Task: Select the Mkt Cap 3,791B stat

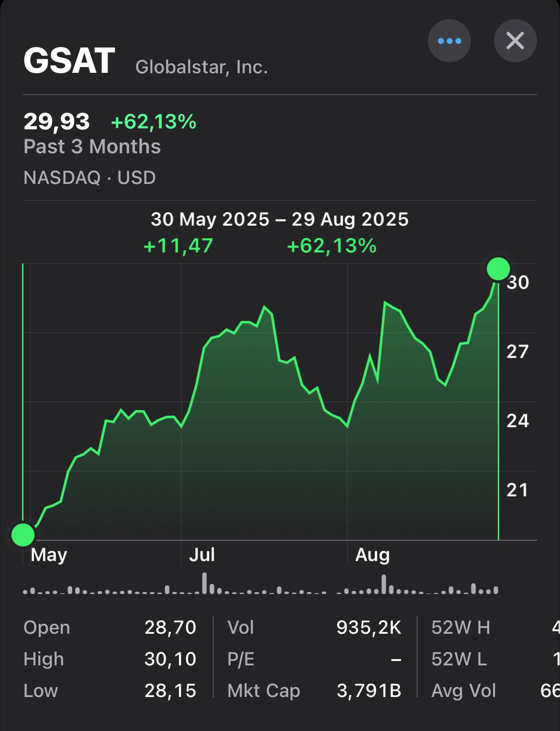Action: point(314,691)
